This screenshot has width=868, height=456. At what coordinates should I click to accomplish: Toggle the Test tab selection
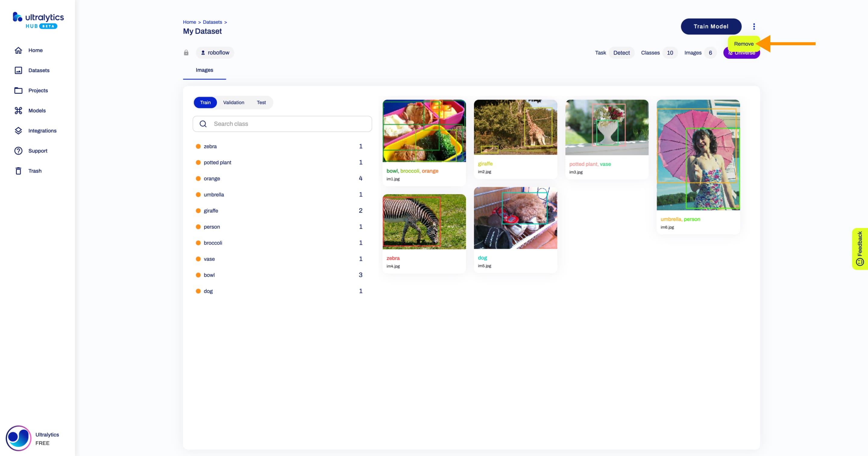click(x=261, y=102)
